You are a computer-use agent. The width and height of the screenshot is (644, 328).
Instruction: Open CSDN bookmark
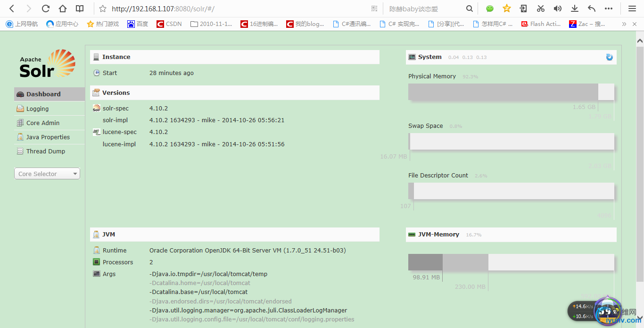tap(169, 24)
